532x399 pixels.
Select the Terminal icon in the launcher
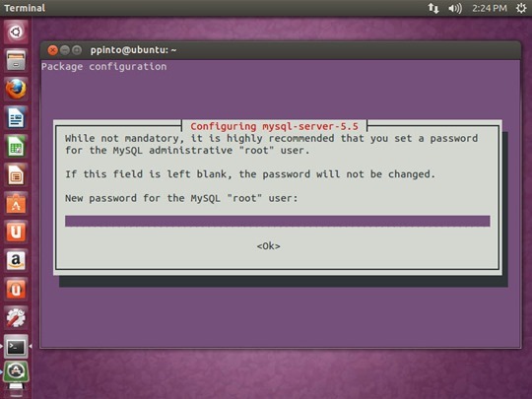click(x=16, y=347)
